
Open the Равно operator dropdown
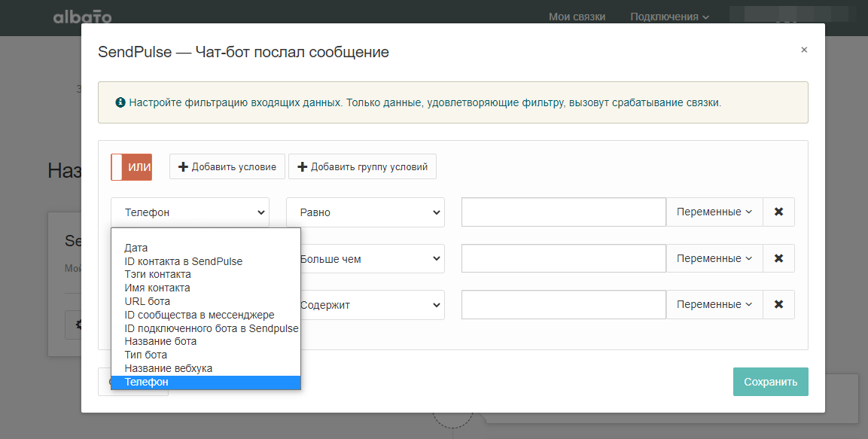365,212
